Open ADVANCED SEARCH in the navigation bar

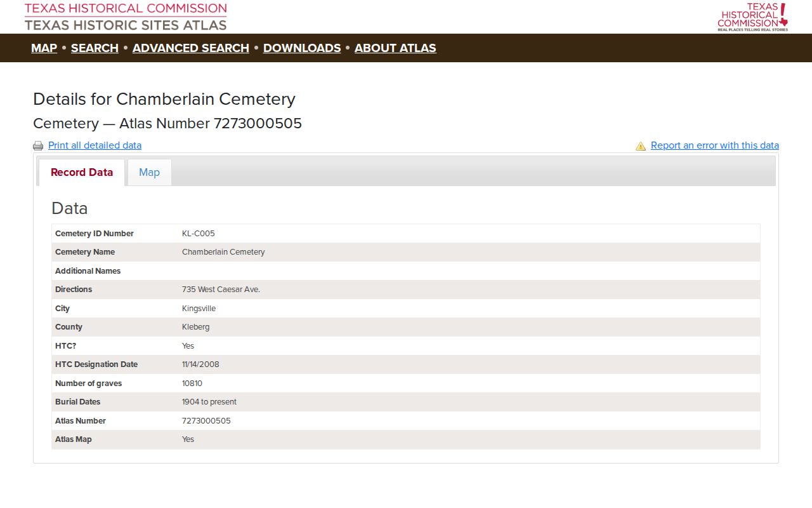click(191, 48)
